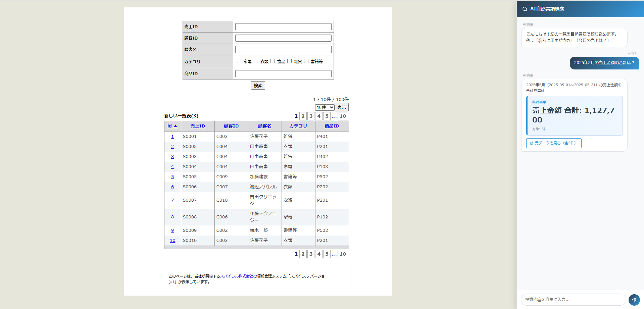Enable the 書籍等 category checkbox

[306, 61]
